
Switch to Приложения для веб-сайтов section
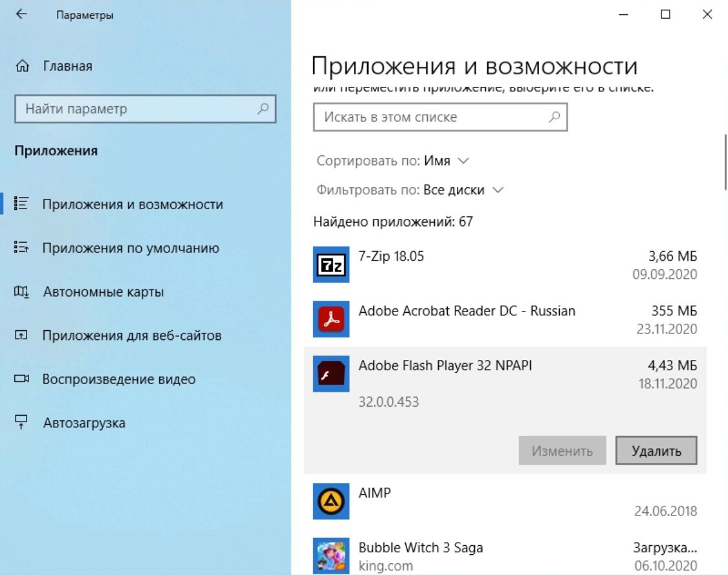tap(132, 335)
